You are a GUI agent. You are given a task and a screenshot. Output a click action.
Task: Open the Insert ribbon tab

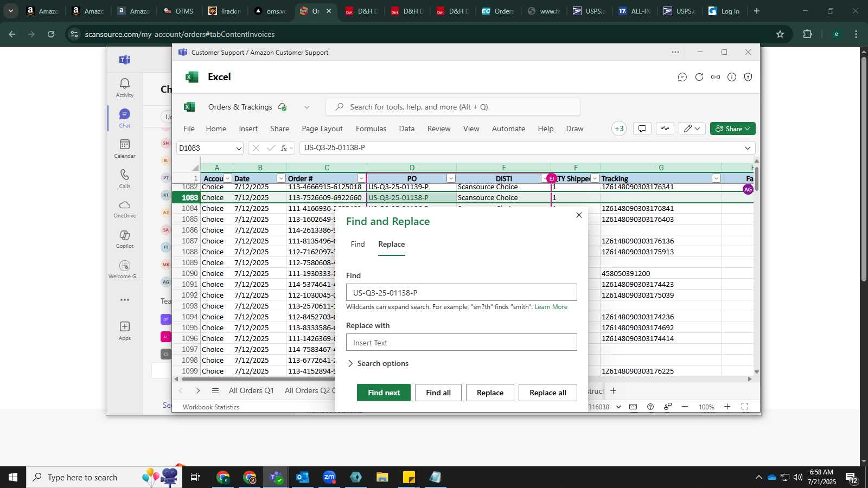(248, 129)
